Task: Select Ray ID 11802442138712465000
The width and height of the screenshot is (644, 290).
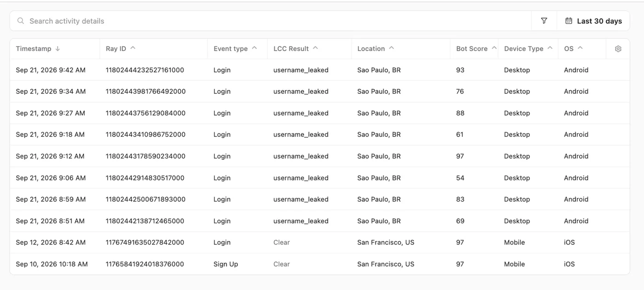Action: (x=145, y=221)
